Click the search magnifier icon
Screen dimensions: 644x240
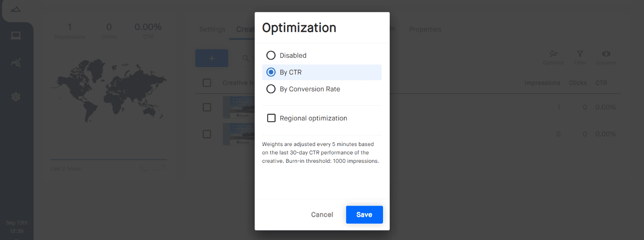coord(246,58)
